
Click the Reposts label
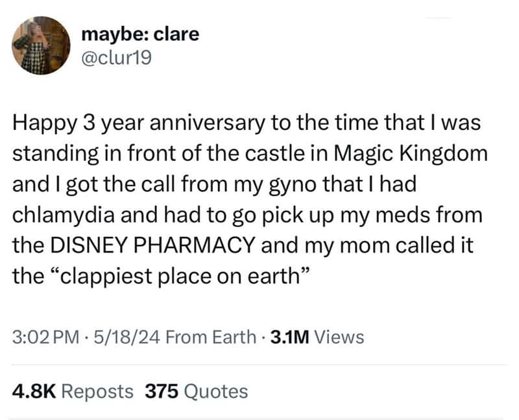point(98,391)
